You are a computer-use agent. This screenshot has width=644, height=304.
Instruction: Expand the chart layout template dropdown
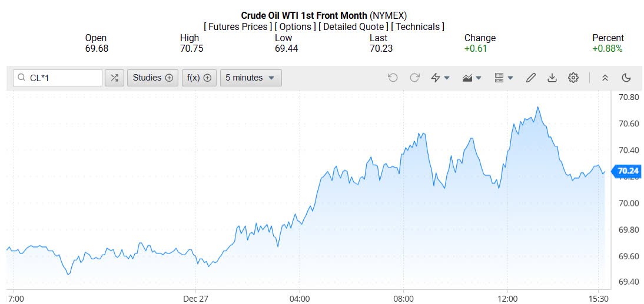pyautogui.click(x=504, y=78)
